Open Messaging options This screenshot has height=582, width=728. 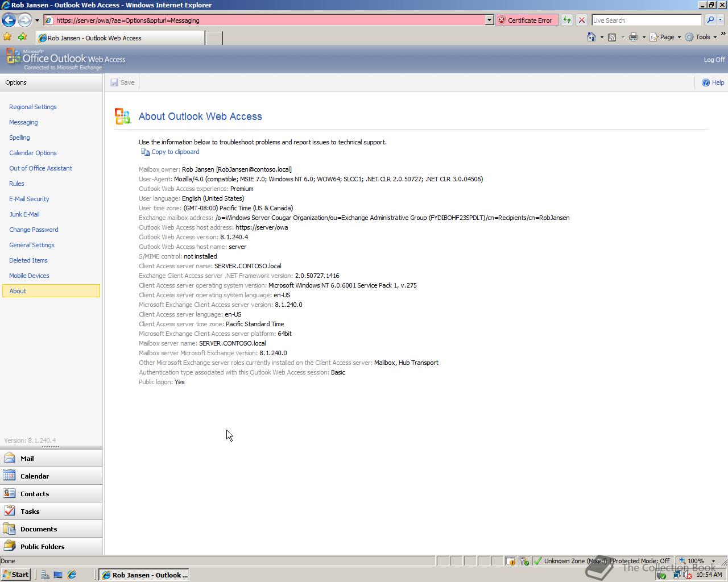(x=23, y=122)
